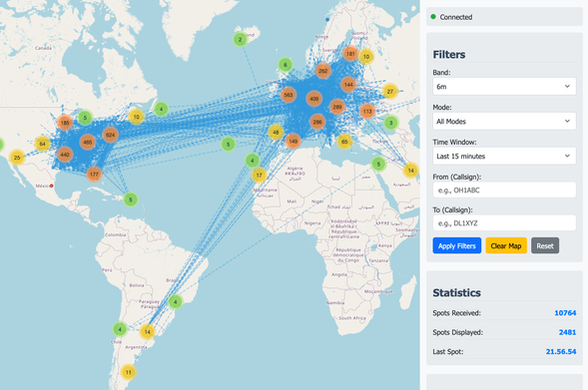Expand the 144-spot cluster marker

(348, 85)
